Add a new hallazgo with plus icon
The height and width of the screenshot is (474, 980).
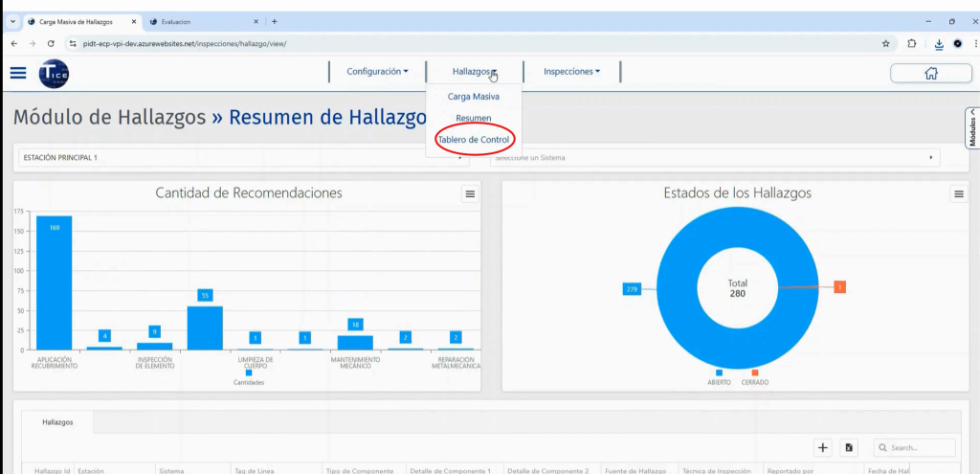click(823, 447)
